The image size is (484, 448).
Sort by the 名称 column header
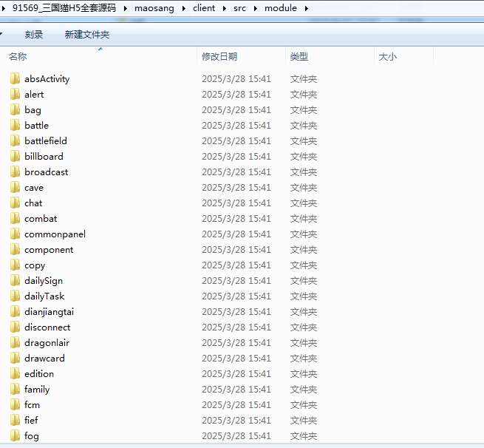tap(18, 57)
